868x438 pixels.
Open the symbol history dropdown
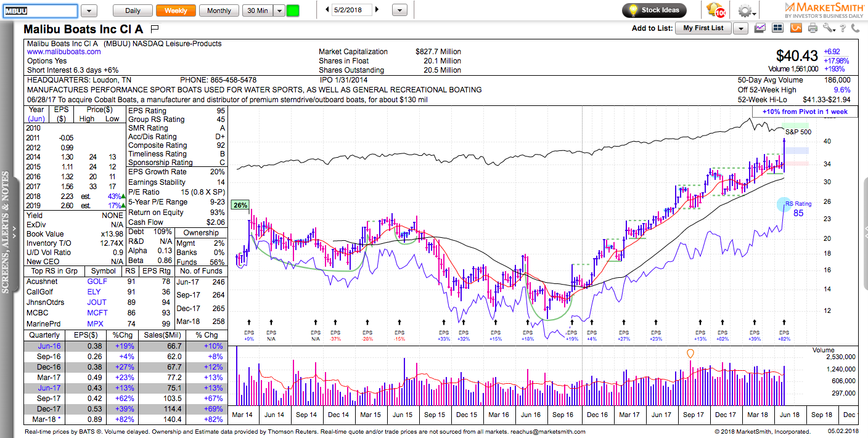click(x=89, y=10)
